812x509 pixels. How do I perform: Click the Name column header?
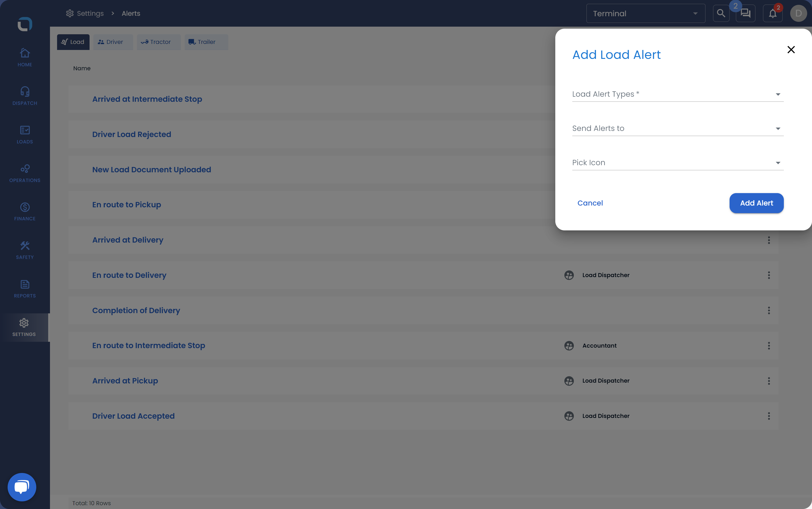coord(82,68)
